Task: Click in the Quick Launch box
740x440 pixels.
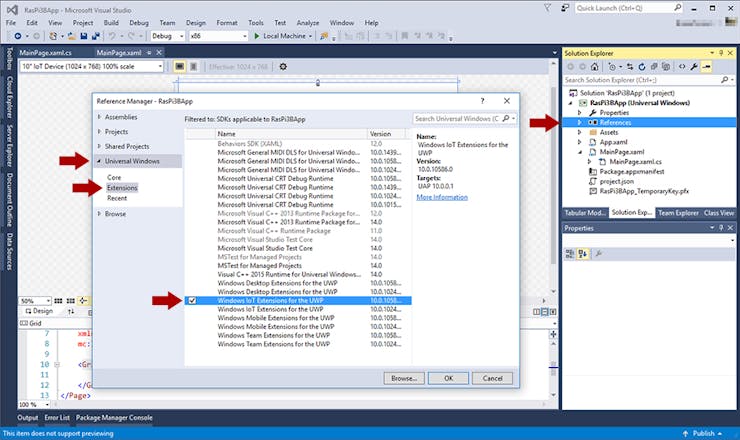Action: point(629,8)
